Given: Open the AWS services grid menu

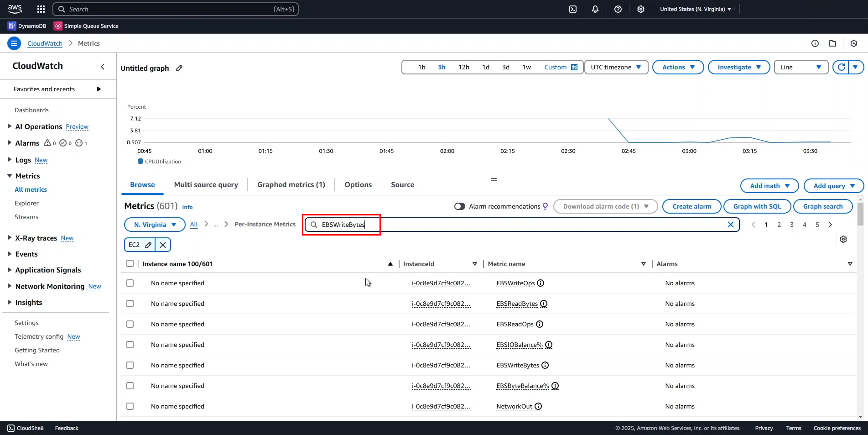Looking at the screenshot, I should [41, 9].
